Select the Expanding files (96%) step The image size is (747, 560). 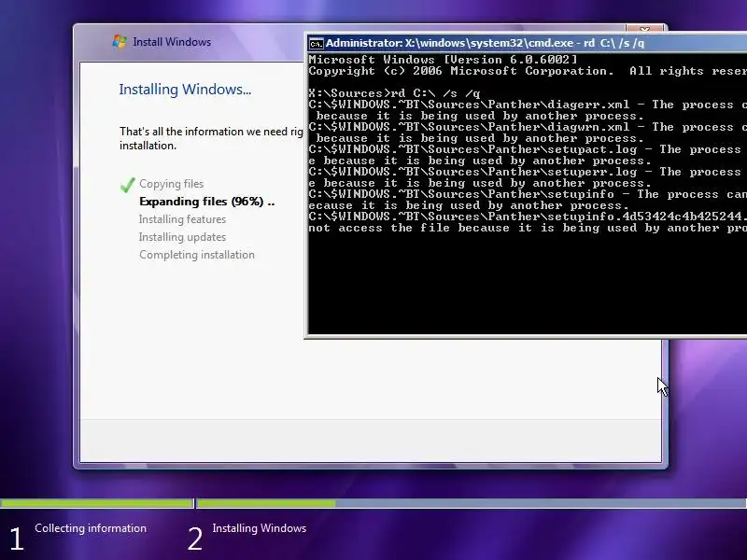point(206,202)
